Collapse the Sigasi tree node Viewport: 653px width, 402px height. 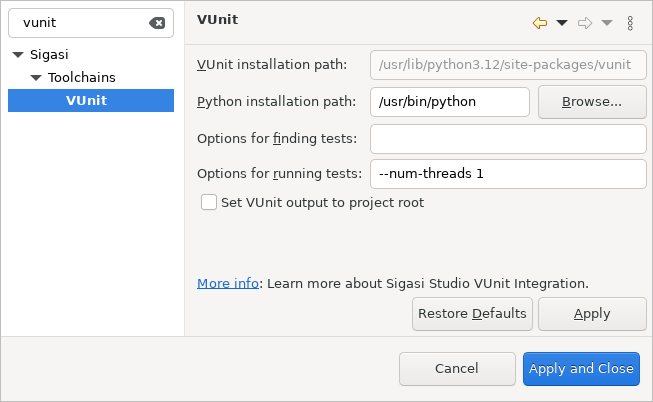(18, 55)
